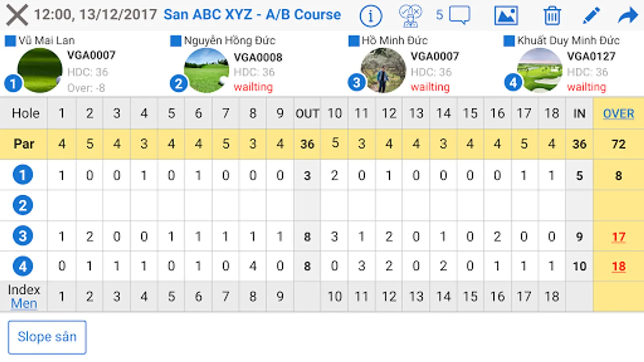Click player 4's total over score 18
This screenshot has height=362, width=644.
click(x=618, y=266)
